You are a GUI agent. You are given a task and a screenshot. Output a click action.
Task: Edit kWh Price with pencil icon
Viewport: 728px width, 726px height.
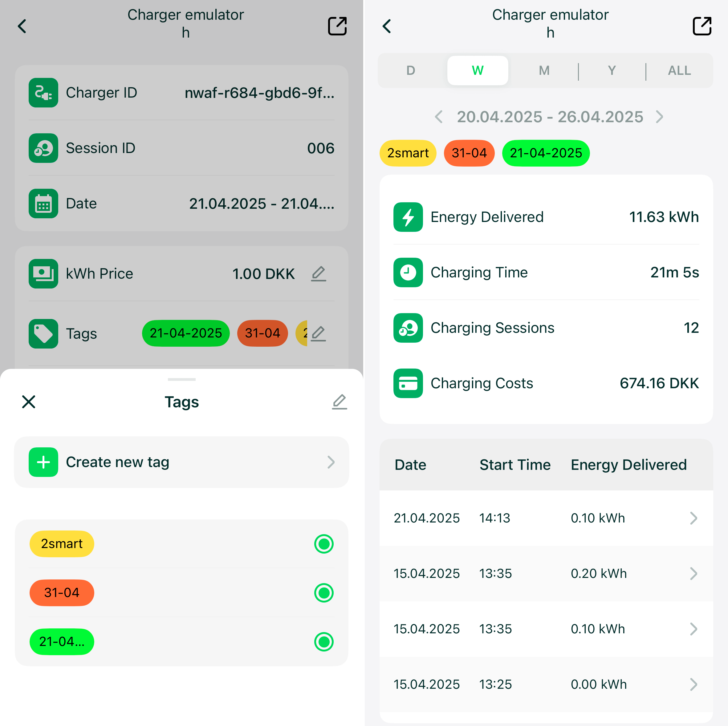pyautogui.click(x=319, y=274)
